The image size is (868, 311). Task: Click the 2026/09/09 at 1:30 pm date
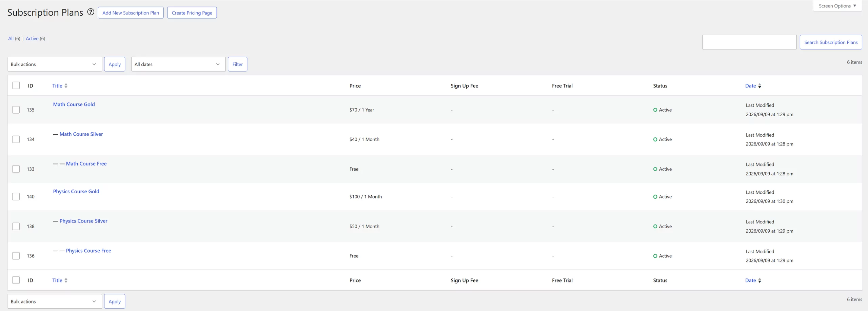tap(769, 201)
